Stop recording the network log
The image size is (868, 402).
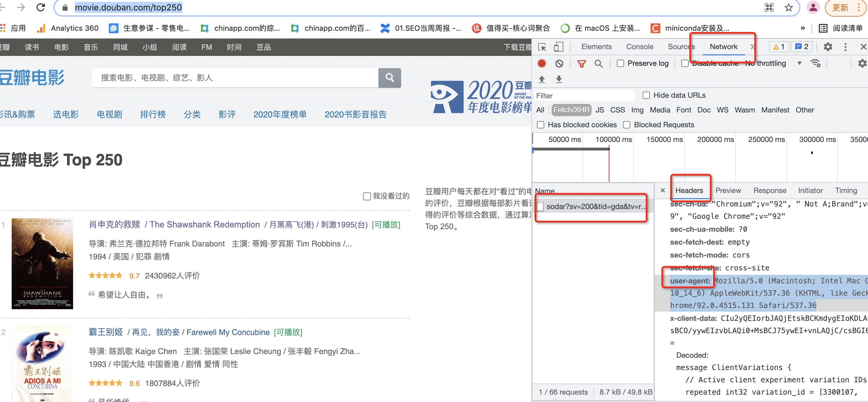542,63
